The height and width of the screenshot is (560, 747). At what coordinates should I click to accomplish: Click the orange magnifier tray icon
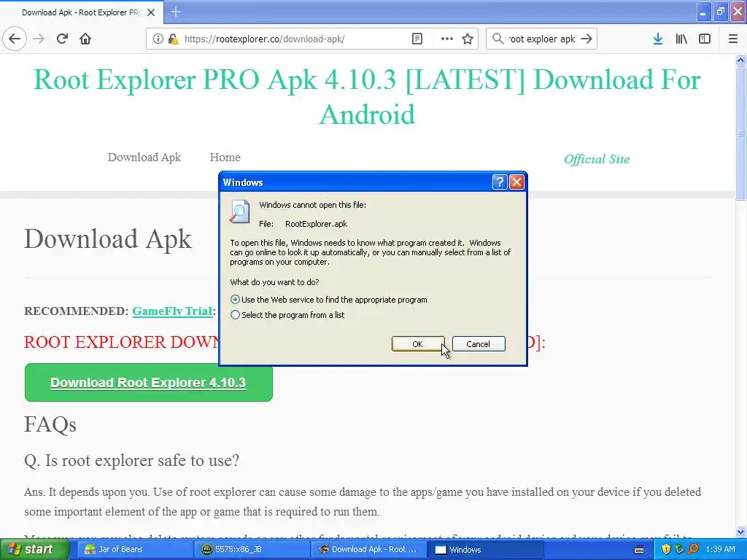point(694,550)
